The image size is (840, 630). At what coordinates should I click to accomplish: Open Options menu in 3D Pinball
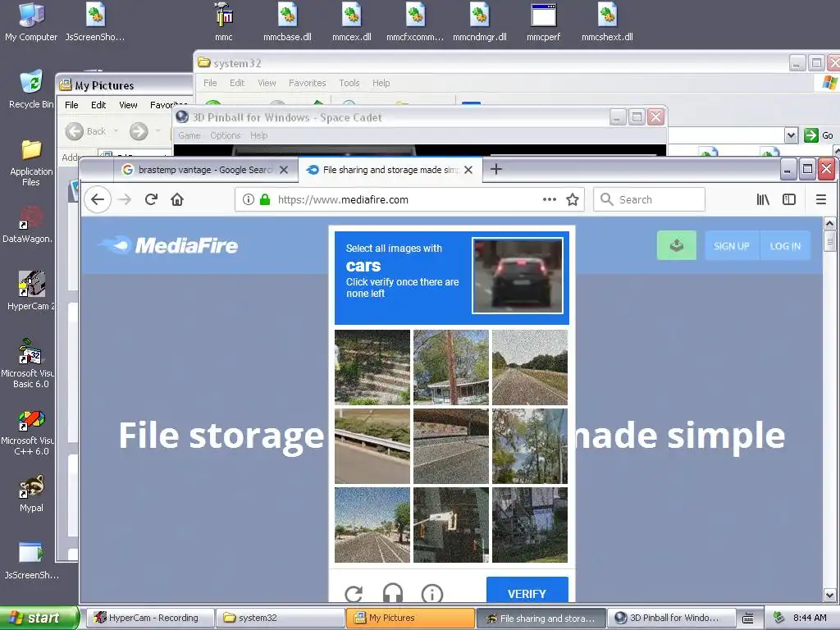[x=225, y=135]
